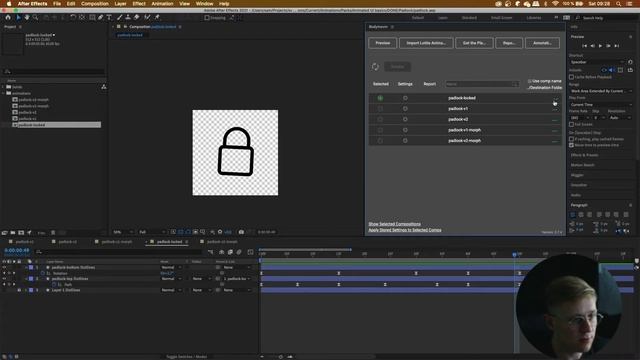Enable Use comp name checkbox

[x=529, y=81]
